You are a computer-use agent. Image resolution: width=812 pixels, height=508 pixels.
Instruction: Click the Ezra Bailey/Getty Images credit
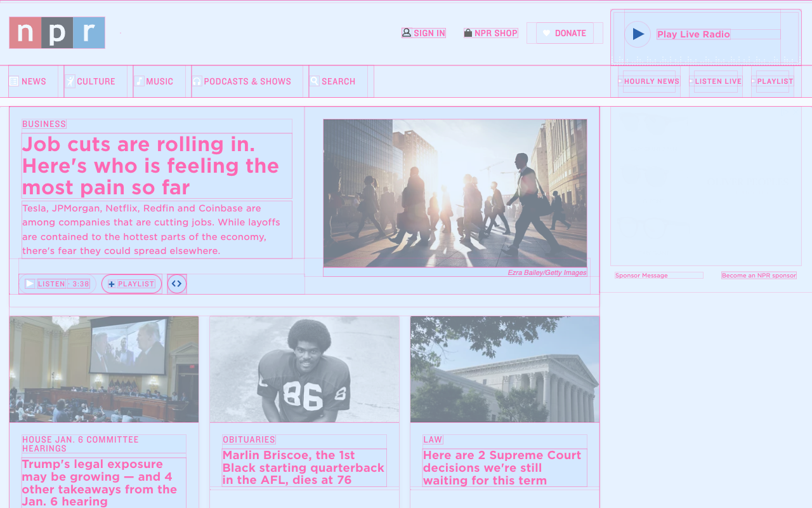coord(547,272)
